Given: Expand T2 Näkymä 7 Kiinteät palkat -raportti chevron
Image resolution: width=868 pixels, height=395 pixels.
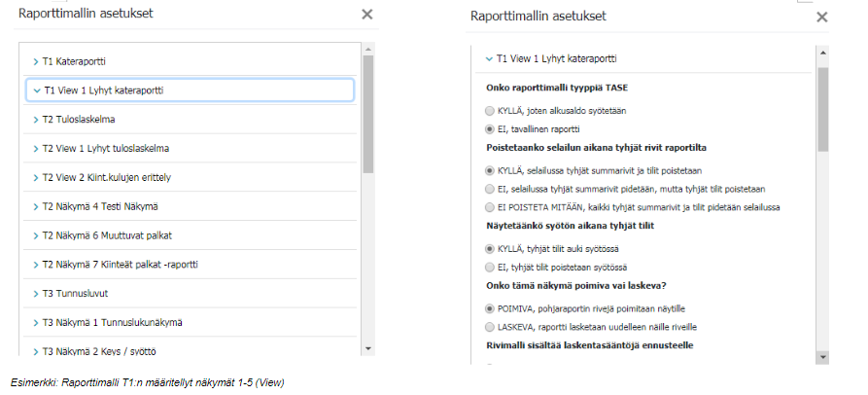Looking at the screenshot, I should [x=36, y=265].
